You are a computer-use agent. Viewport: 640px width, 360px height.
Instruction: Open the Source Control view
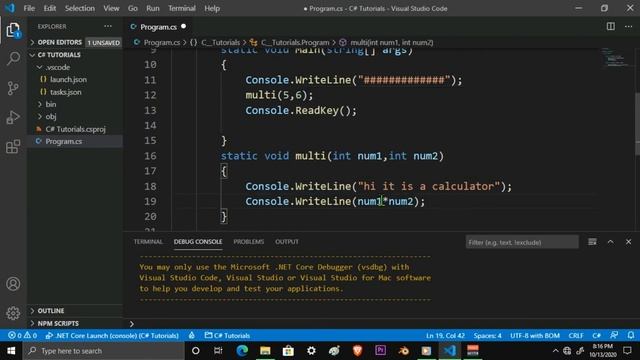[x=13, y=88]
